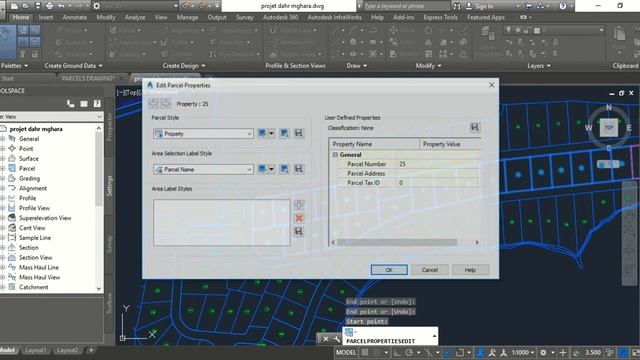Click the quick access Save icon
The image size is (640, 360).
point(38,6)
